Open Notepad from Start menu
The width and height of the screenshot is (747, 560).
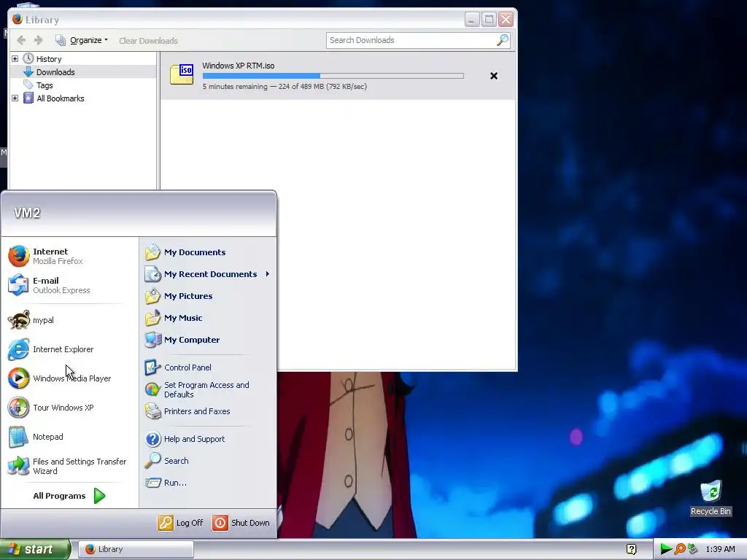(x=35, y=437)
